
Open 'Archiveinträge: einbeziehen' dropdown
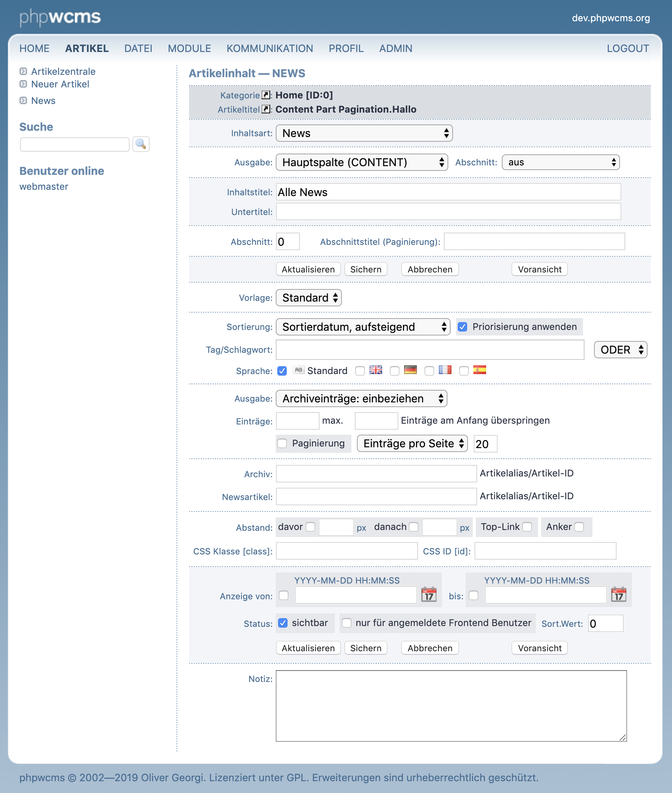[362, 398]
